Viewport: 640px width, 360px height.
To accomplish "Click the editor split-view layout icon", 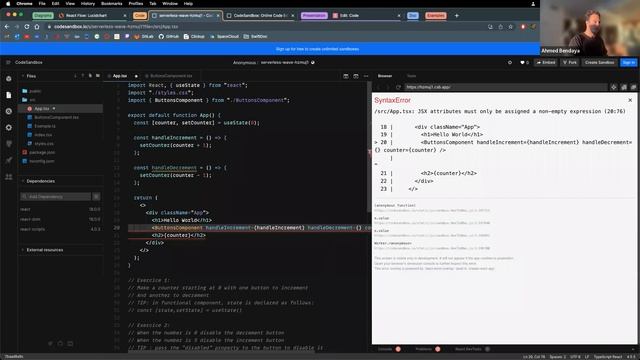I will (346, 76).
